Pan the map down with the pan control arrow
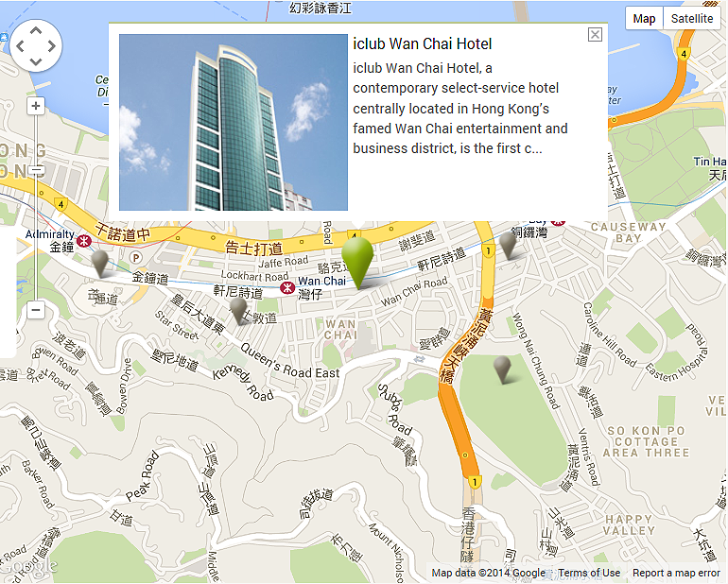This screenshot has height=584, width=728. click(x=36, y=61)
